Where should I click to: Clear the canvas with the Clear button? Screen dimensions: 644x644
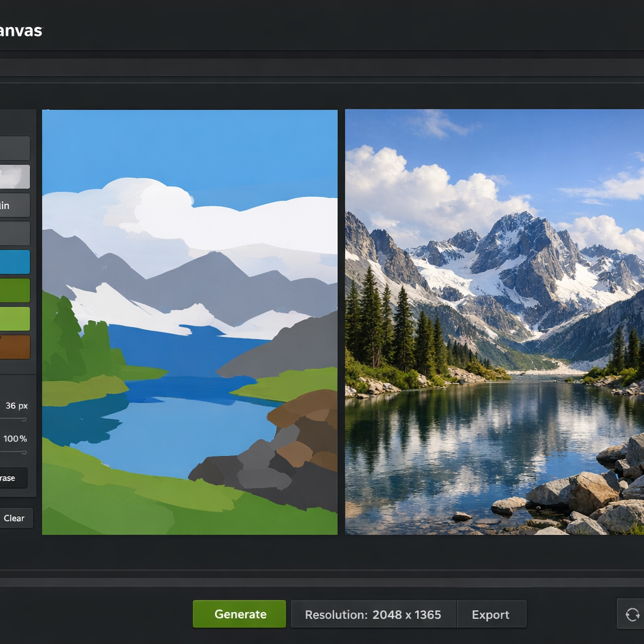tap(14, 518)
